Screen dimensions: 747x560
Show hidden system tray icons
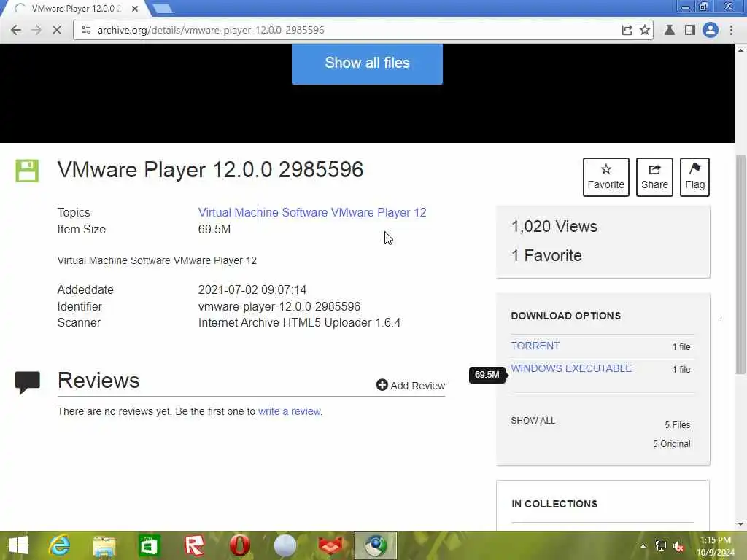point(643,546)
